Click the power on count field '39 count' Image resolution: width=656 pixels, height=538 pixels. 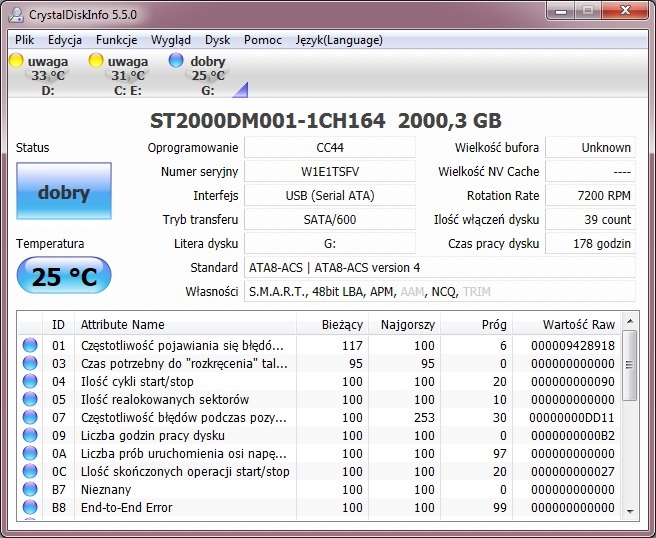590,219
